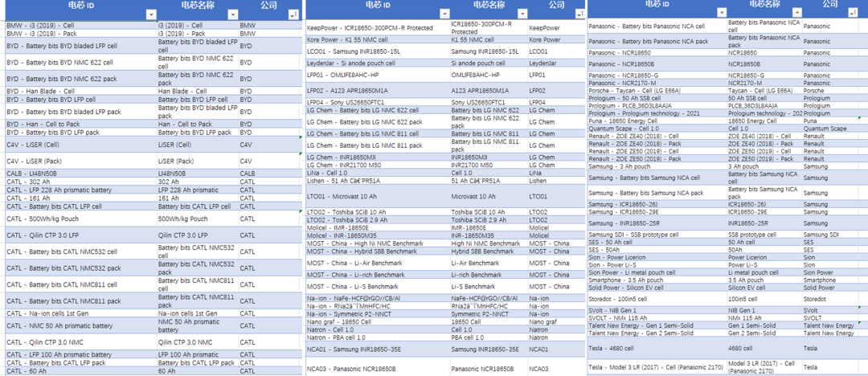Select the "BYD - Han Blade - Cell" ID cell

81,91
